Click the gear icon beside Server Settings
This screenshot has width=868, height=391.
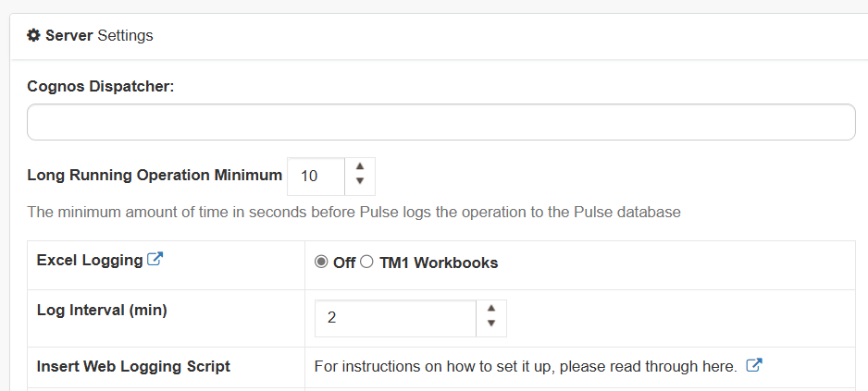[x=33, y=35]
